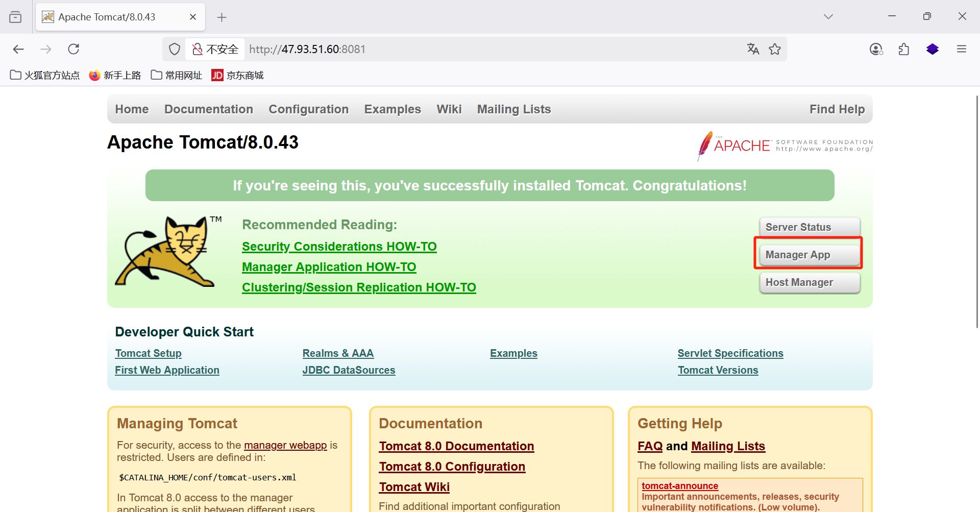Open the Tomcat Wiki link
980x512 pixels.
(414, 487)
